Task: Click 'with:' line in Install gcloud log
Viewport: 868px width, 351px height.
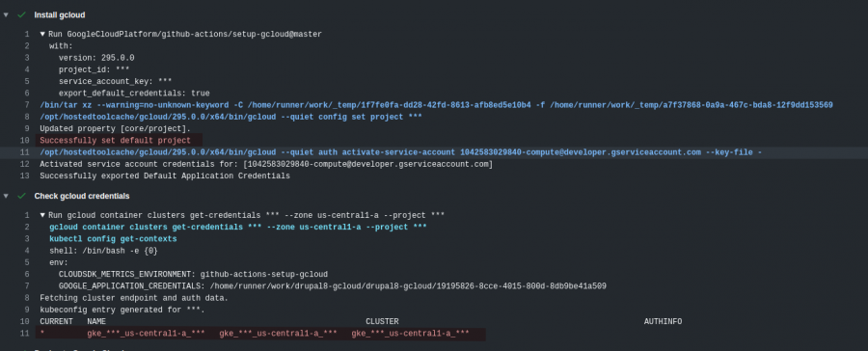Action: [61, 46]
